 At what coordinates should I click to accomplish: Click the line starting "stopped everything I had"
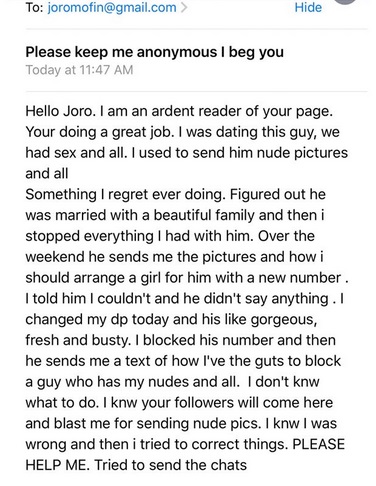pyautogui.click(x=170, y=236)
